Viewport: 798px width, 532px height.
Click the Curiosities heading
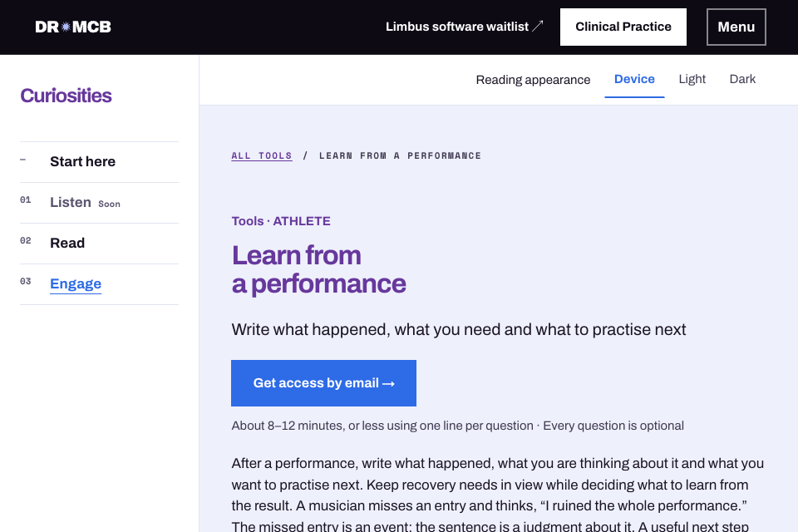[66, 96]
